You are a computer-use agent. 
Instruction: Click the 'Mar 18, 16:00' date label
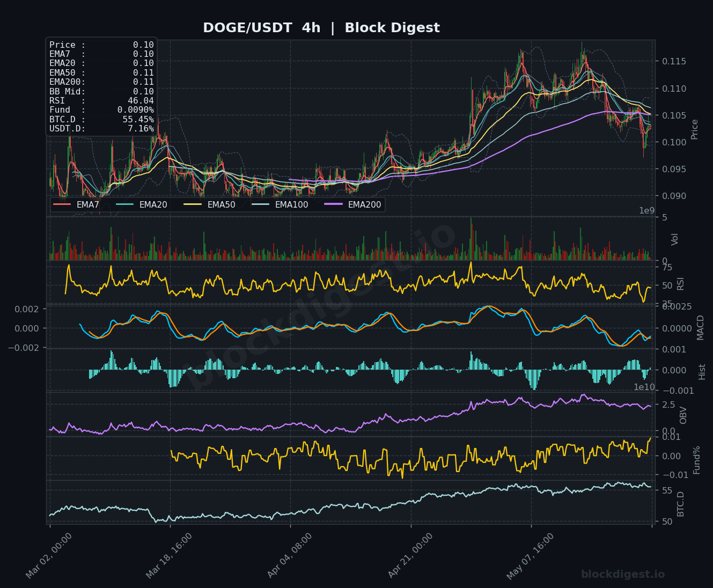pos(169,556)
